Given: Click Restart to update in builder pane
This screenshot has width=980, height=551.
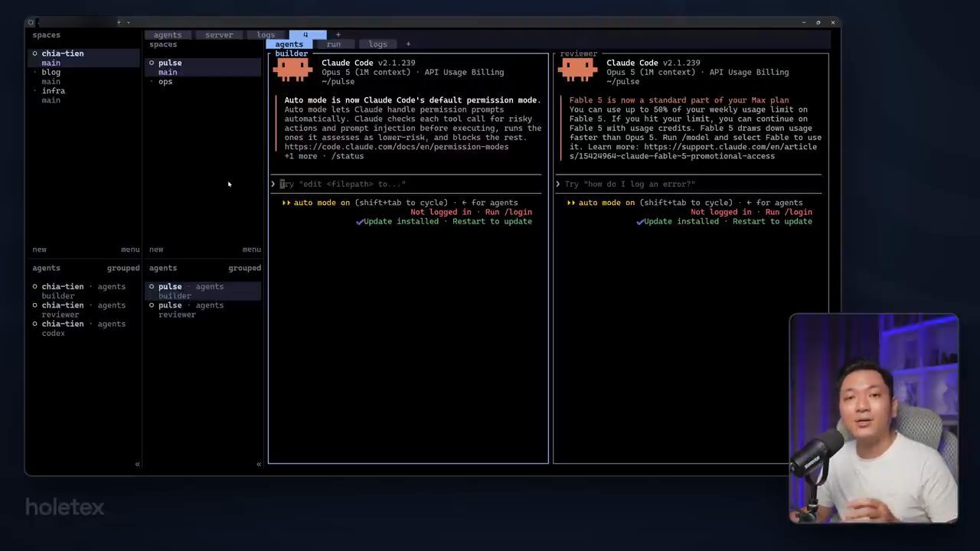Looking at the screenshot, I should point(492,221).
